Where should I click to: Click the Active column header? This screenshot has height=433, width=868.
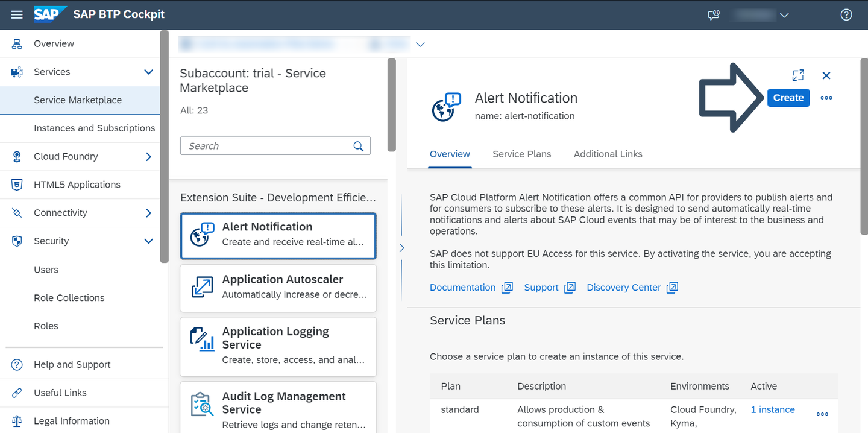tap(764, 386)
